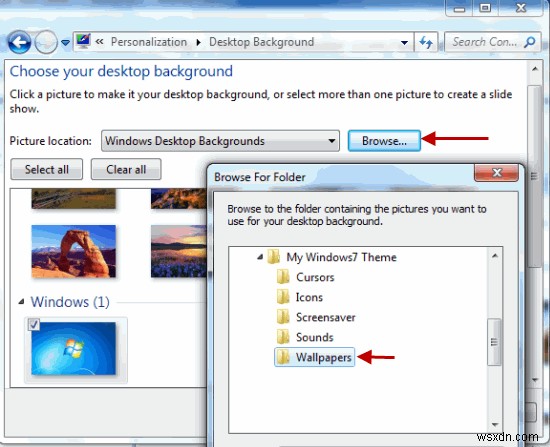Click the My Windows7 Theme folder icon

coord(274,257)
